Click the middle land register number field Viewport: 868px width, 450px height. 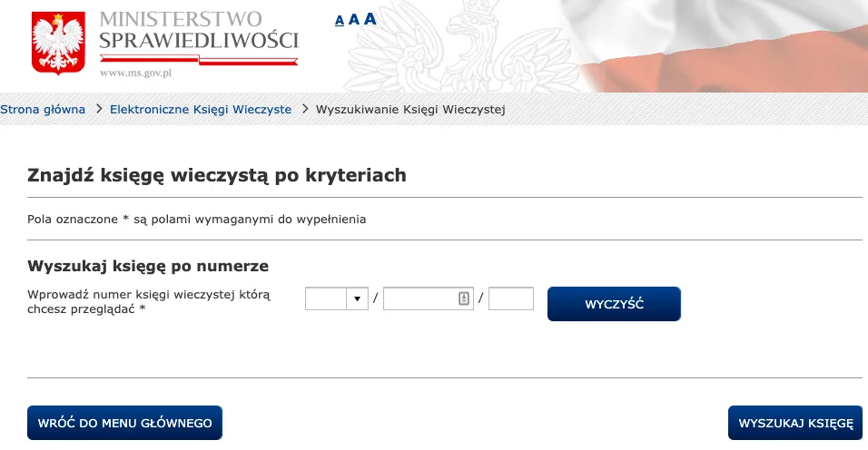tap(429, 298)
